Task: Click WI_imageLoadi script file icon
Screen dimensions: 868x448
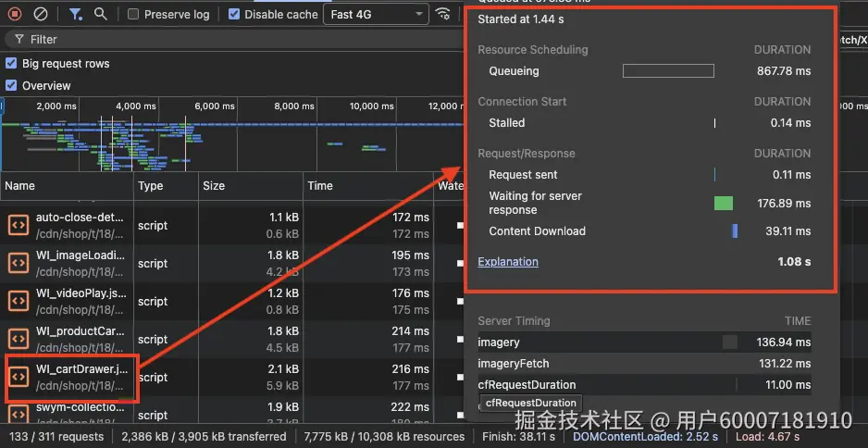Action: point(19,263)
